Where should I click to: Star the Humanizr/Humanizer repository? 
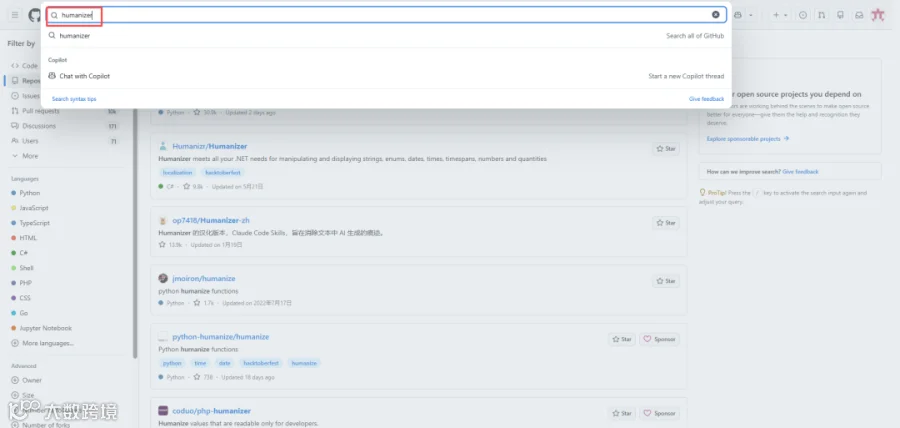[666, 149]
